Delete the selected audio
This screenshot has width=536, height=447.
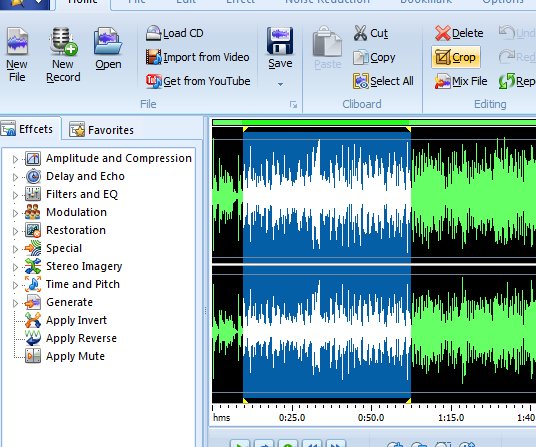click(459, 33)
